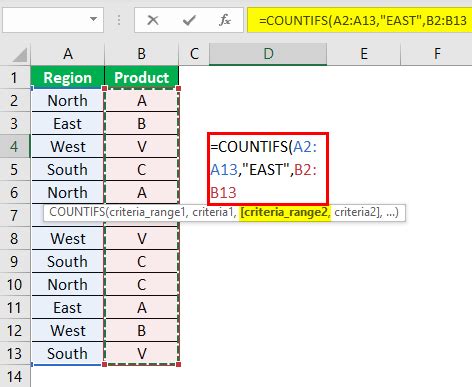Confirm formula with the Enter checkmark icon
The width and height of the screenshot is (472, 387).
point(189,20)
